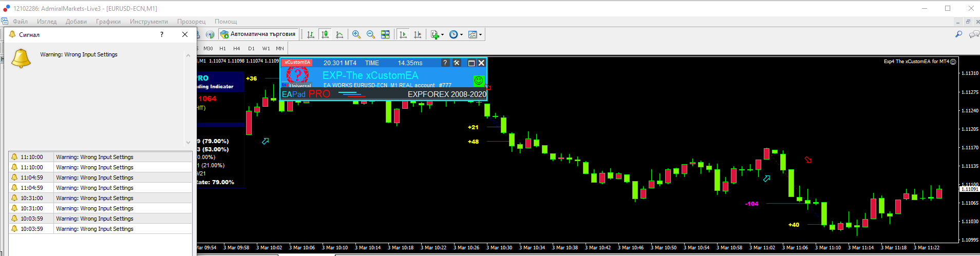
Task: Click the search magnifier icon top right
Action: tap(958, 34)
